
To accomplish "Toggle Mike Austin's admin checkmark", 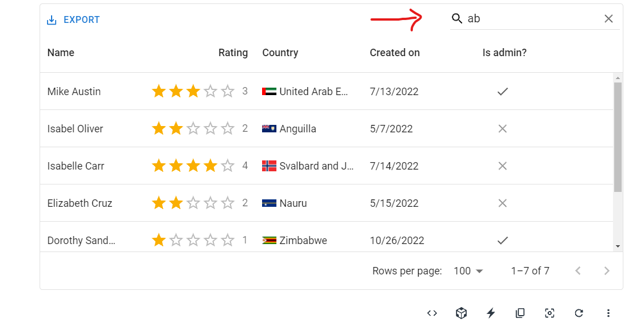I will tap(502, 91).
